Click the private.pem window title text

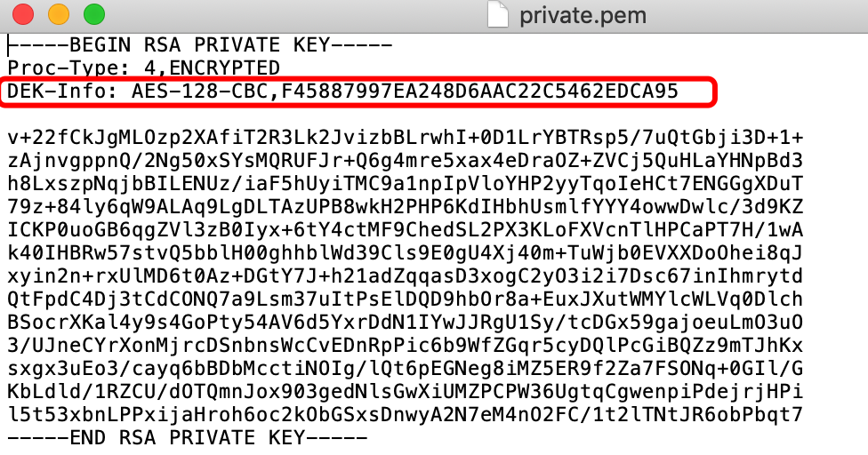point(583,15)
